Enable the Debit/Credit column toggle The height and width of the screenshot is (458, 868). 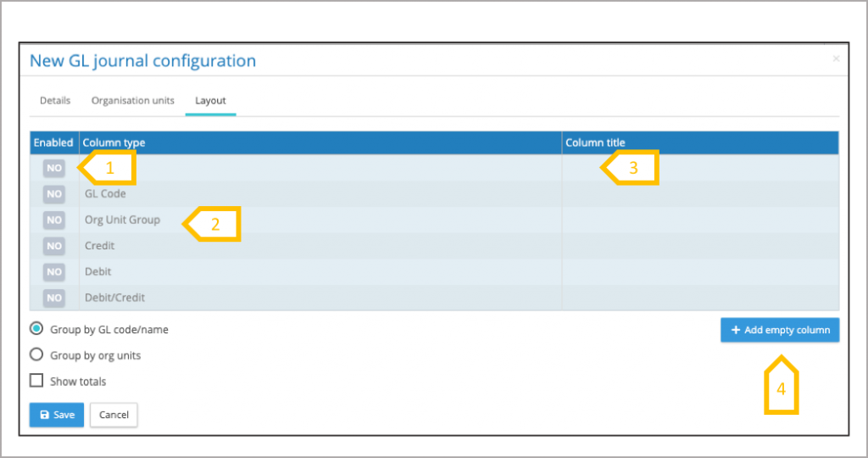tap(54, 298)
